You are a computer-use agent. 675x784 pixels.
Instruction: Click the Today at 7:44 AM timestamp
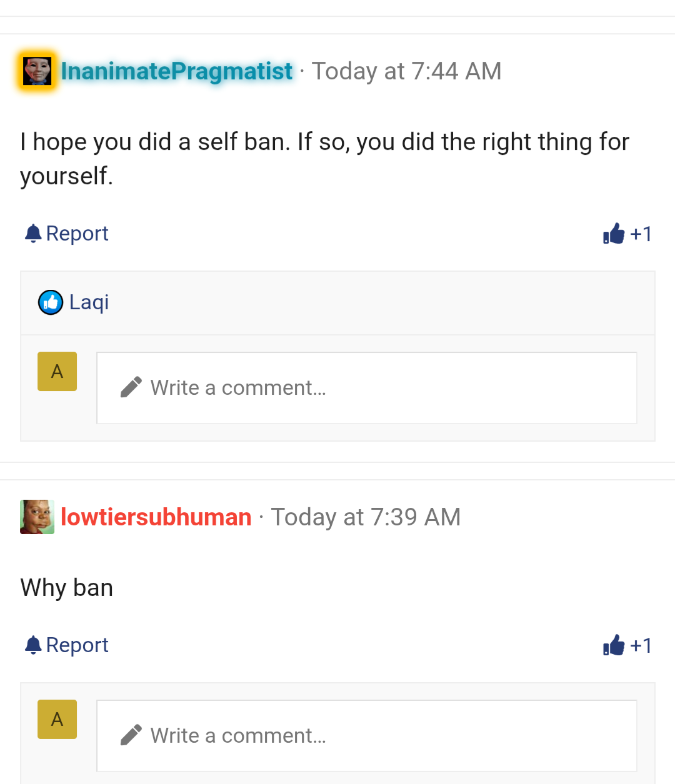click(x=406, y=71)
